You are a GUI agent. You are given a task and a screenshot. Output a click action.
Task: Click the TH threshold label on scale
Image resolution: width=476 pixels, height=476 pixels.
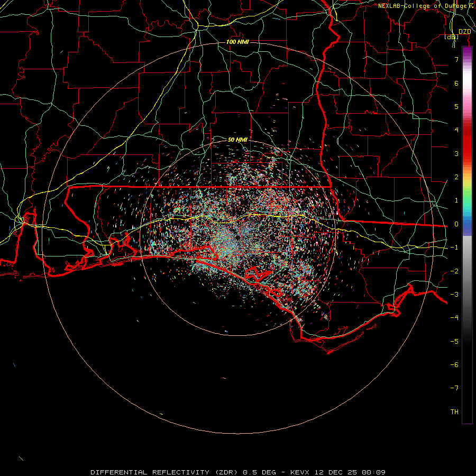(454, 412)
